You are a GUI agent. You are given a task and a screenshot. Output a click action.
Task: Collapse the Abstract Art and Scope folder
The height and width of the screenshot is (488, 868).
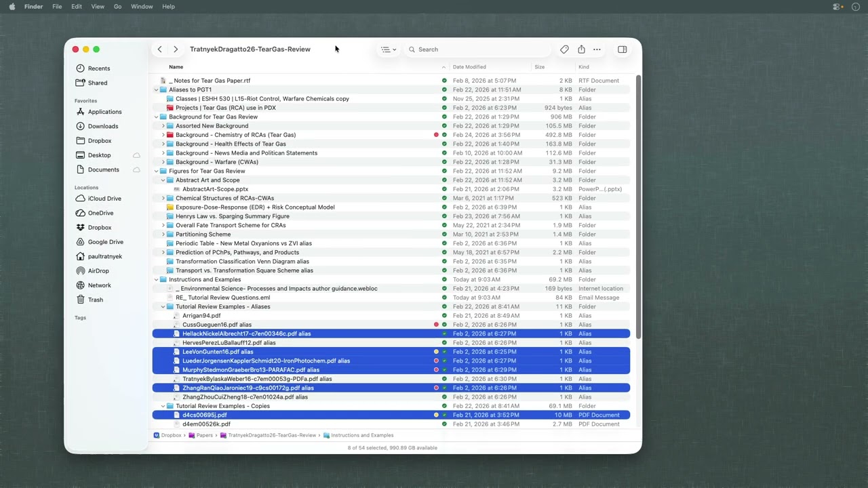click(x=163, y=180)
